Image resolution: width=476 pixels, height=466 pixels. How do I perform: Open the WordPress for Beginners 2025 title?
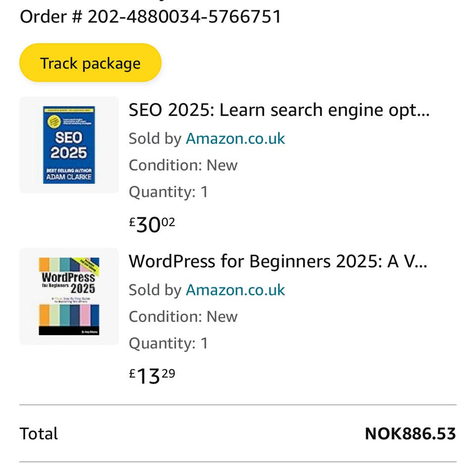[x=278, y=261]
